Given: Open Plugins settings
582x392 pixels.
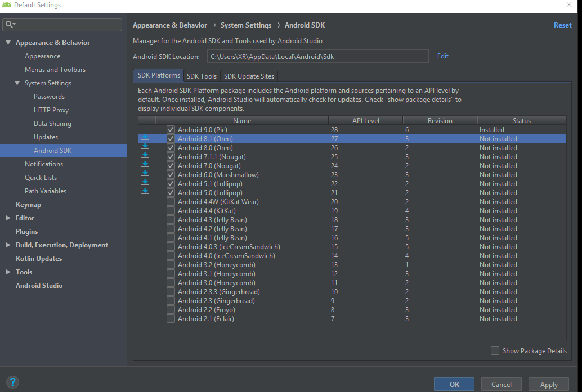Looking at the screenshot, I should pyautogui.click(x=26, y=231).
